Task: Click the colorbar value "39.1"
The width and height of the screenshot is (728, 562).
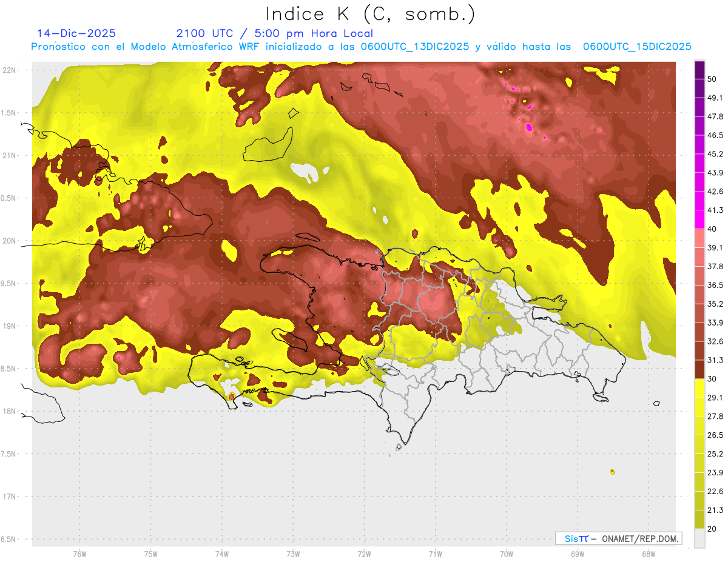Action: [715, 248]
